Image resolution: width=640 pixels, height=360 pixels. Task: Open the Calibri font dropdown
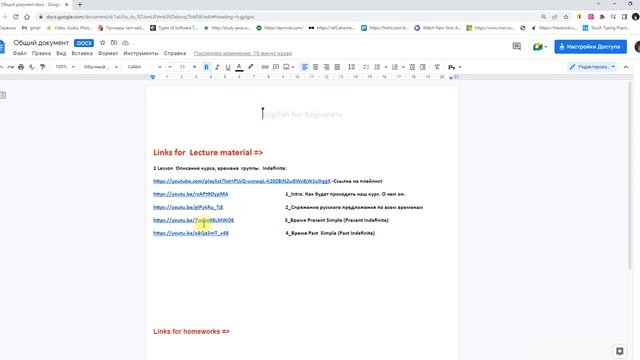tap(144, 67)
